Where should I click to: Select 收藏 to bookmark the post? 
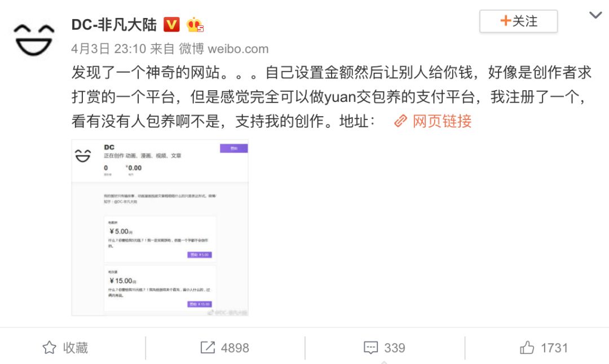(x=76, y=347)
